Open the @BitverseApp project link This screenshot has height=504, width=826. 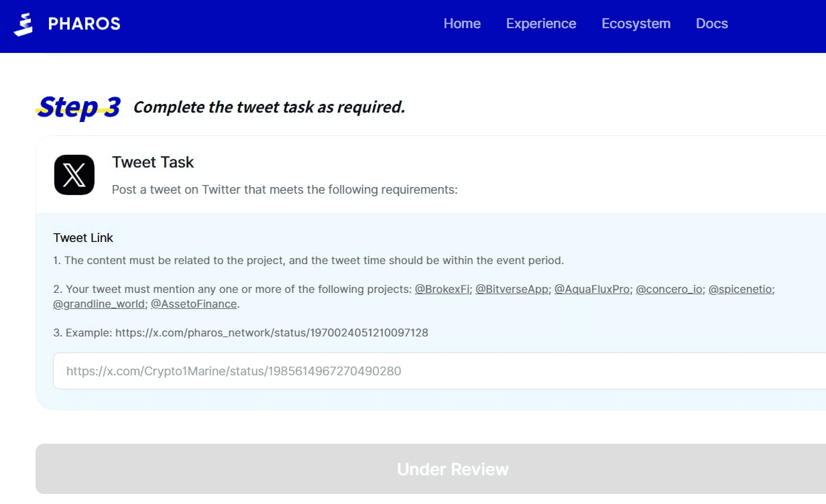pyautogui.click(x=512, y=290)
